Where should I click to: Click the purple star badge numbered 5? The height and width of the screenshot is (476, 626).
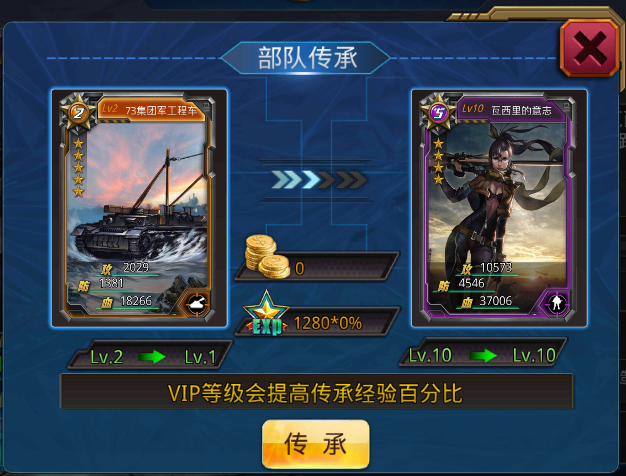tap(438, 113)
